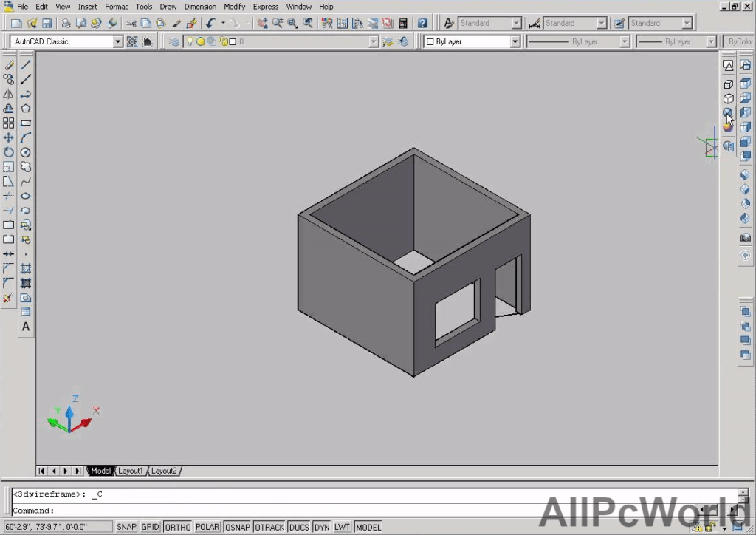Screen dimensions: 756x535
Task: Select the Circle drawing tool
Action: (x=25, y=152)
